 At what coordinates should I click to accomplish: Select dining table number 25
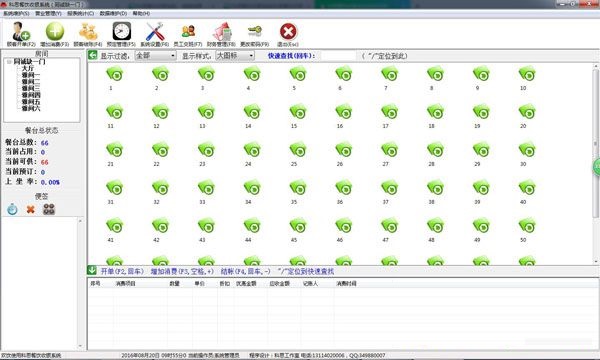point(294,153)
